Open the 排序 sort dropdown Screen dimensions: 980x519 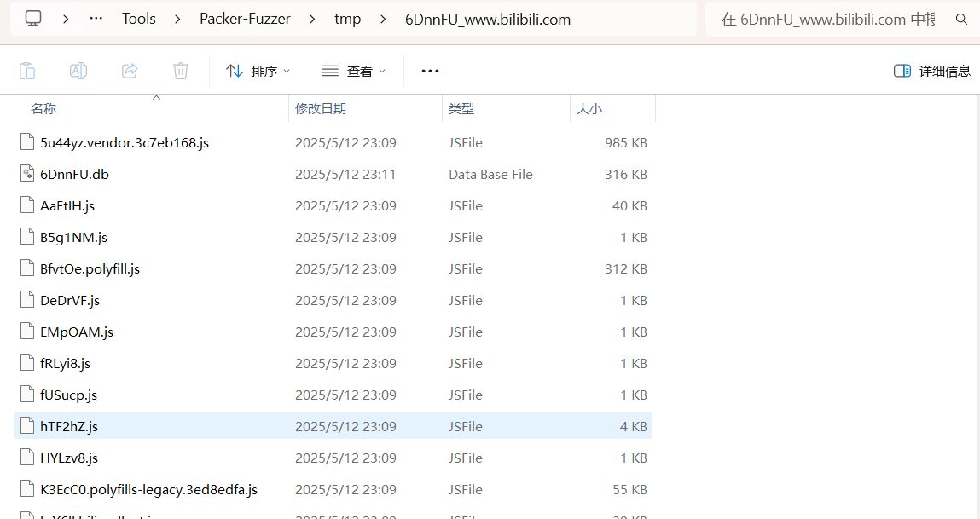pos(258,72)
